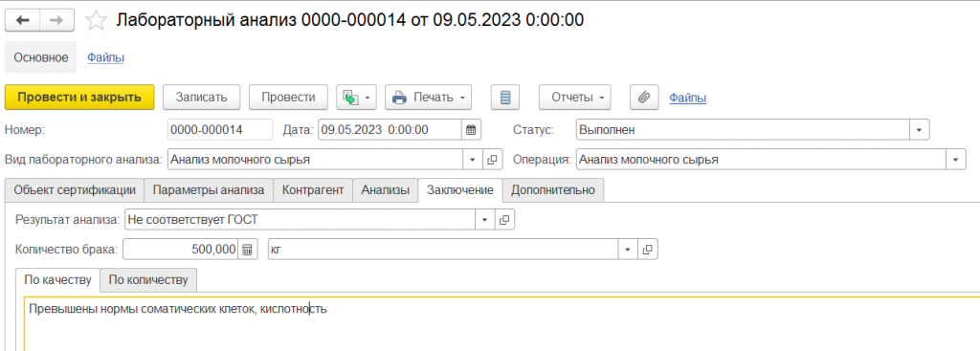The height and width of the screenshot is (351, 980).
Task: Click the Статус field showing Выполнен
Action: coord(743,130)
